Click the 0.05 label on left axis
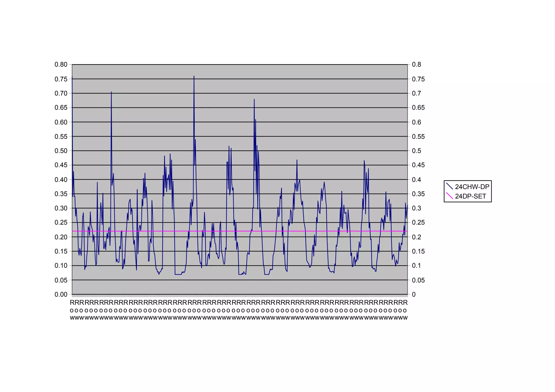Image resolution: width=555 pixels, height=392 pixels. pos(61,280)
